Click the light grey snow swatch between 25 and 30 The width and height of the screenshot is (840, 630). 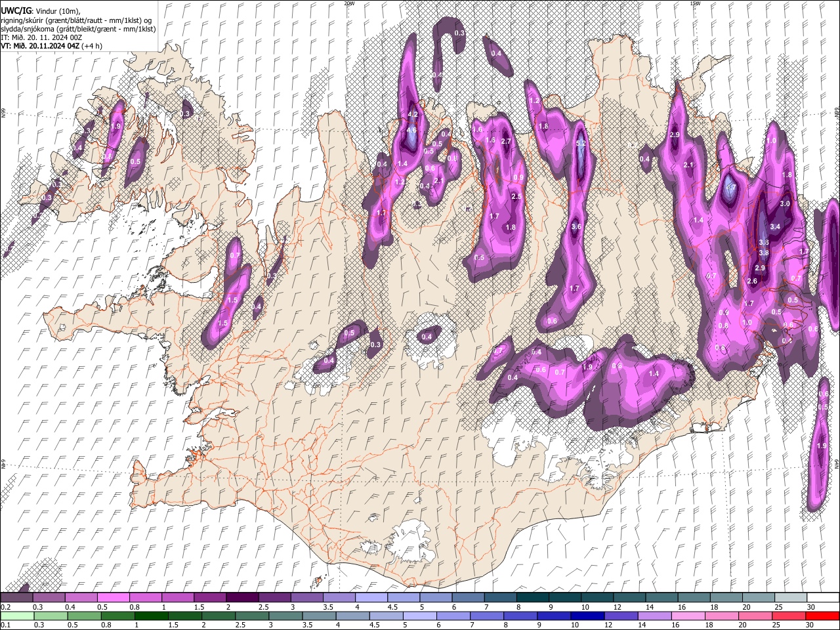coord(789,597)
